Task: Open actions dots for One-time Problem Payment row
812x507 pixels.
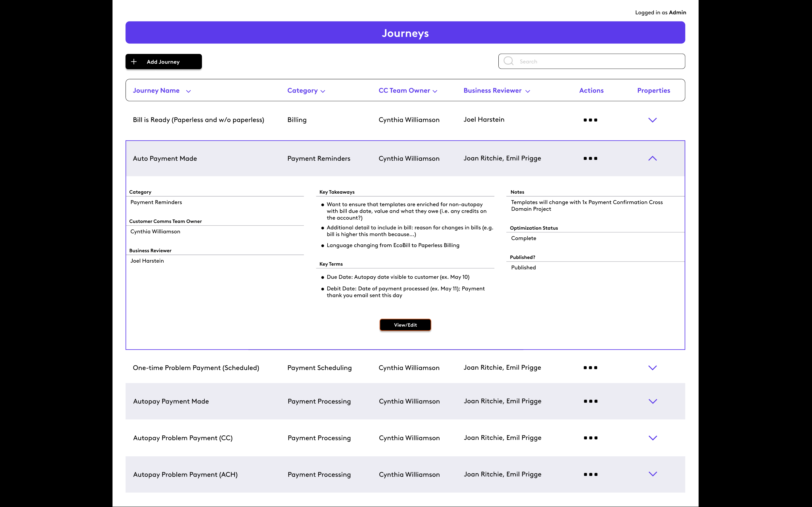Action: click(x=590, y=368)
